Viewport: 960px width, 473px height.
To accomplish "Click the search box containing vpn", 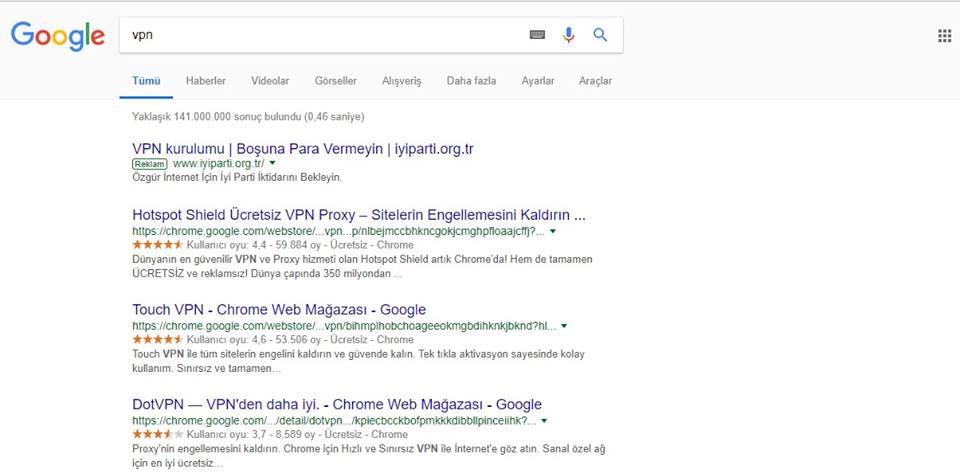I will (320, 35).
